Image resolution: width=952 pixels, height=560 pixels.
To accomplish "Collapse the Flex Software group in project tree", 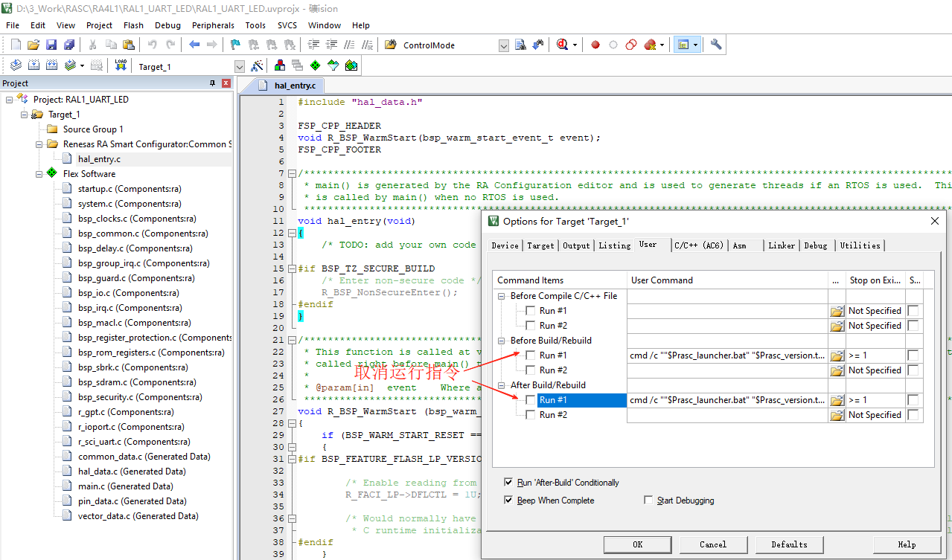I will (39, 174).
